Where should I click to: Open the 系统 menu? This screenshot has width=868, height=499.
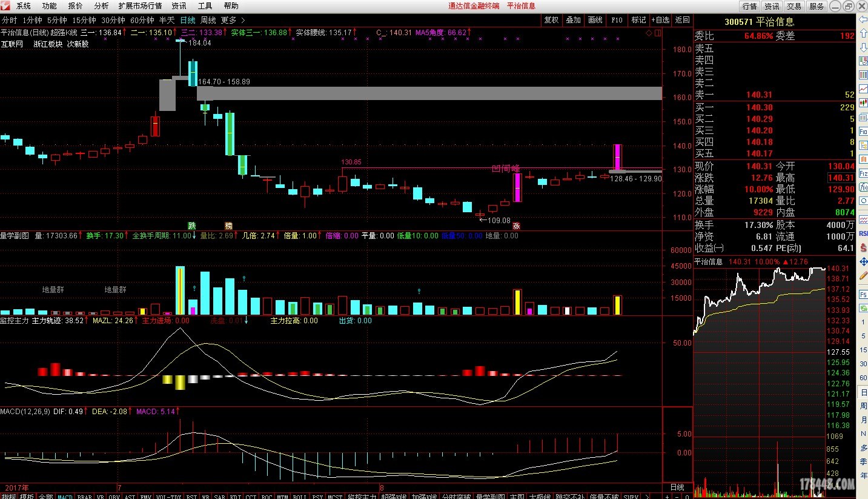[x=24, y=5]
